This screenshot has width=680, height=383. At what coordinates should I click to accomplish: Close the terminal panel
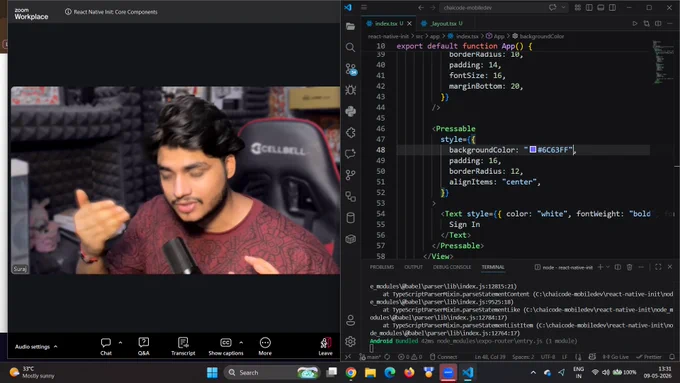[670, 267]
